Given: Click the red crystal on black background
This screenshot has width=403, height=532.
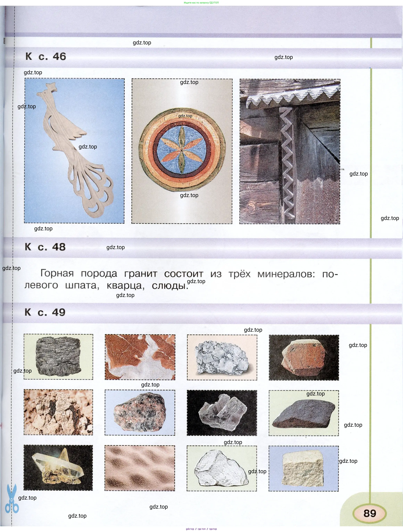Looking at the screenshot, I should click(304, 357).
